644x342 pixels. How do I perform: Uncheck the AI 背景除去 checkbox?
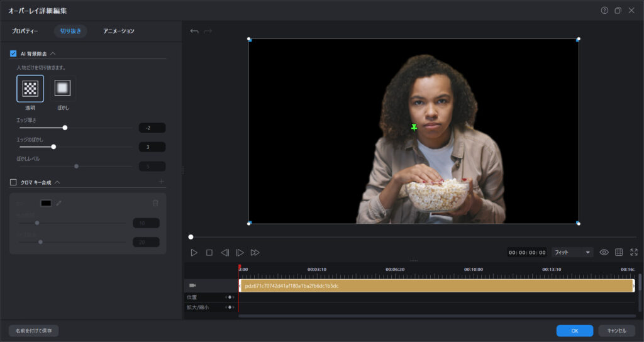click(x=13, y=53)
